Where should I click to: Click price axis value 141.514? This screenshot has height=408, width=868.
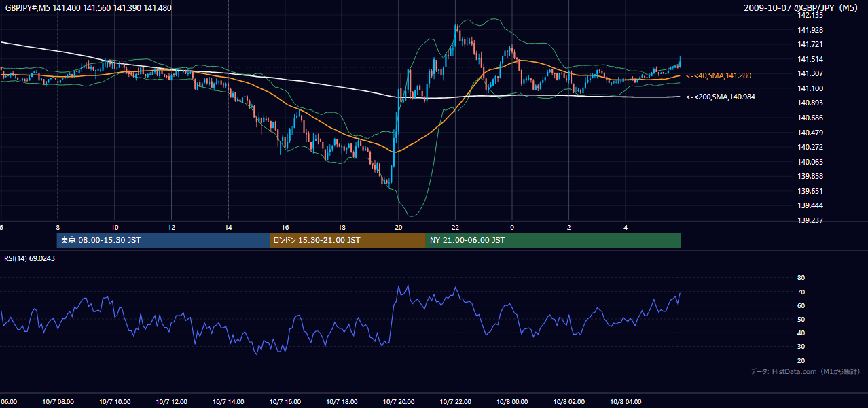811,59
